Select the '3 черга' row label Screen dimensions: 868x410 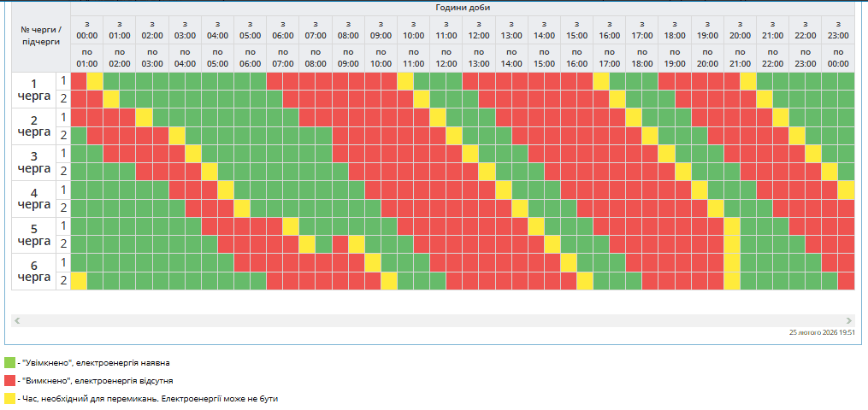pos(33,162)
